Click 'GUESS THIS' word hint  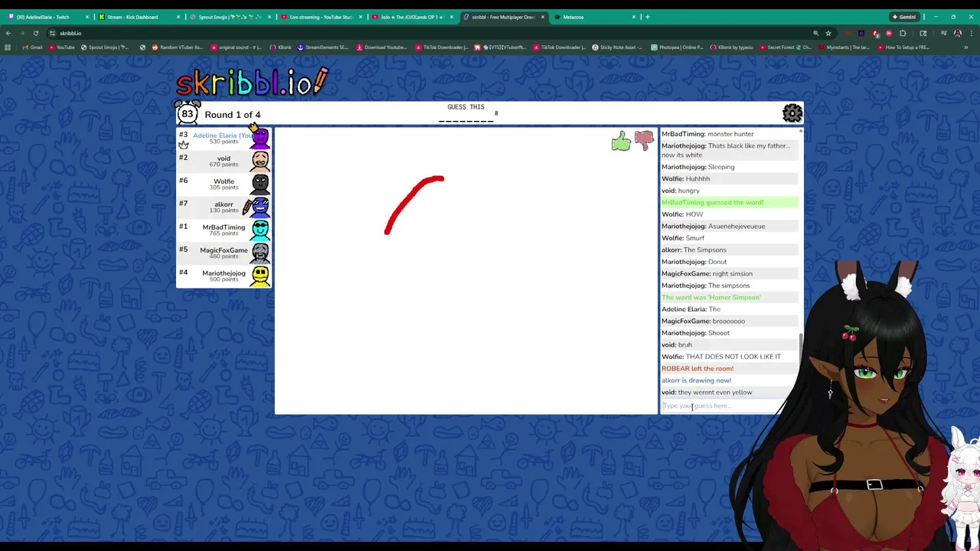click(465, 107)
